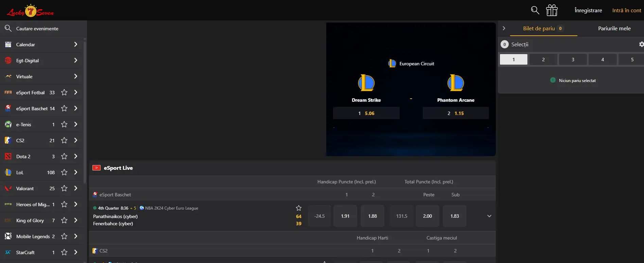Click Intră în cont login link
Screen dimensions: 644x263
(x=627, y=11)
